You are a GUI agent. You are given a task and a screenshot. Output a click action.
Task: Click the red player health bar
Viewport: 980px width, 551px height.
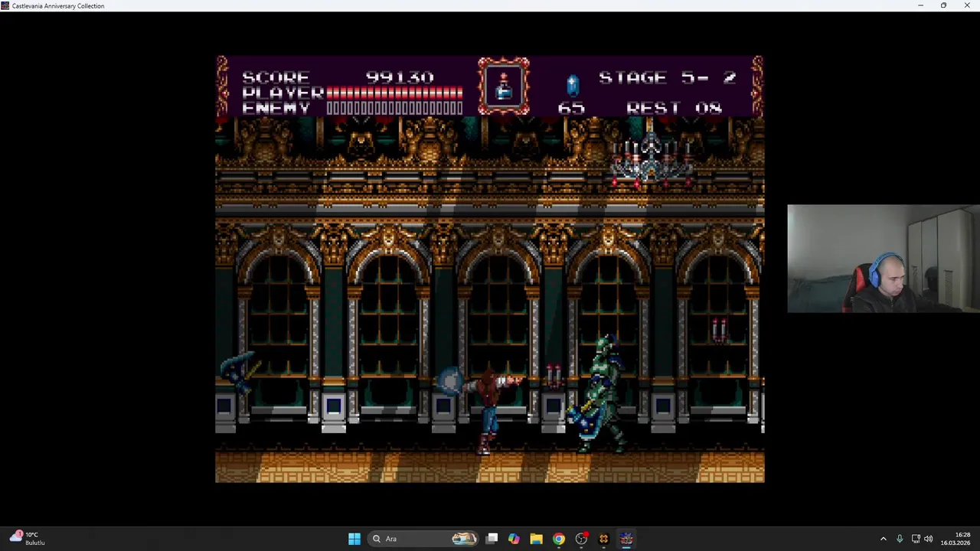coord(394,93)
